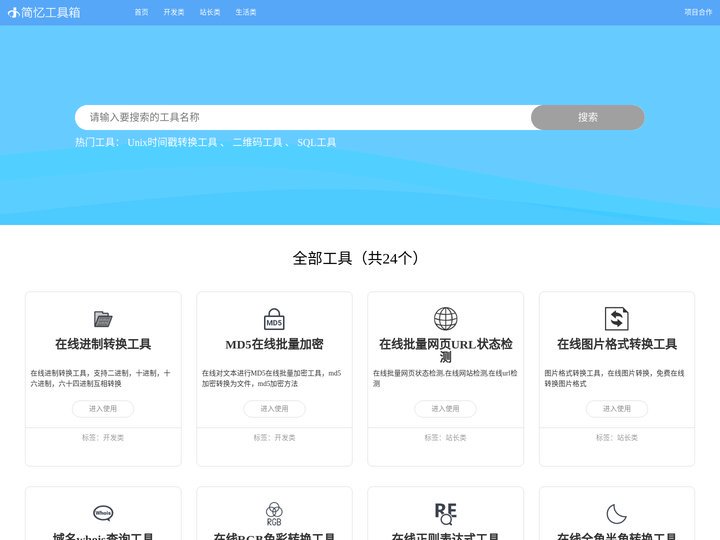Click the RGB color circles icon

pos(274,514)
